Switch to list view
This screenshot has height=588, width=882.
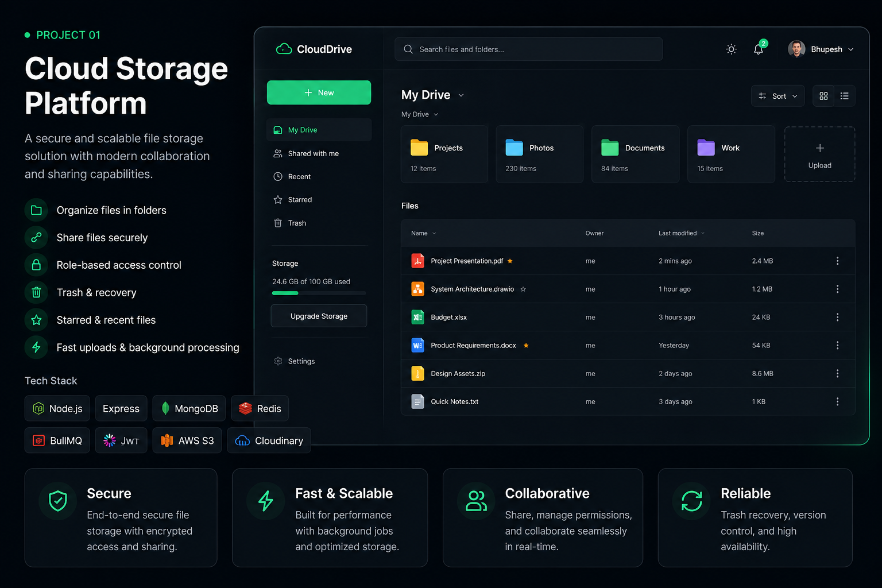coord(845,96)
